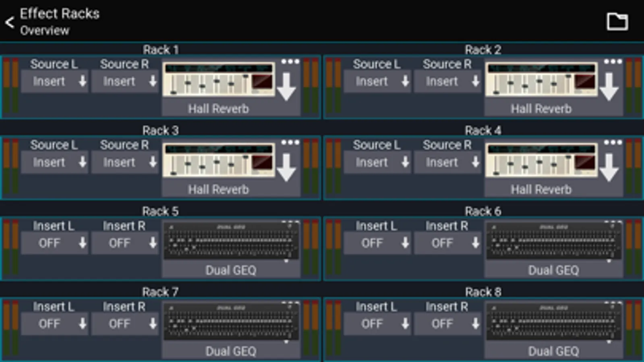Expand Rack 2 Source R Insert dropdown
This screenshot has height=362, width=644.
tap(447, 82)
